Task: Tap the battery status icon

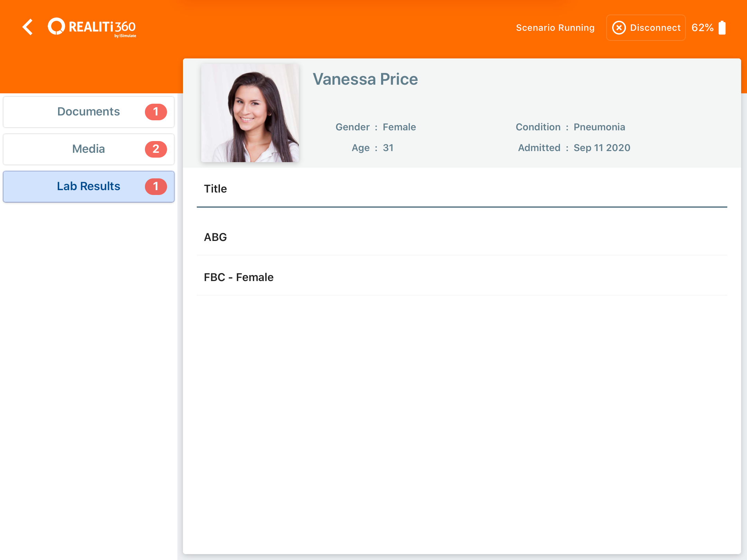Action: (722, 28)
